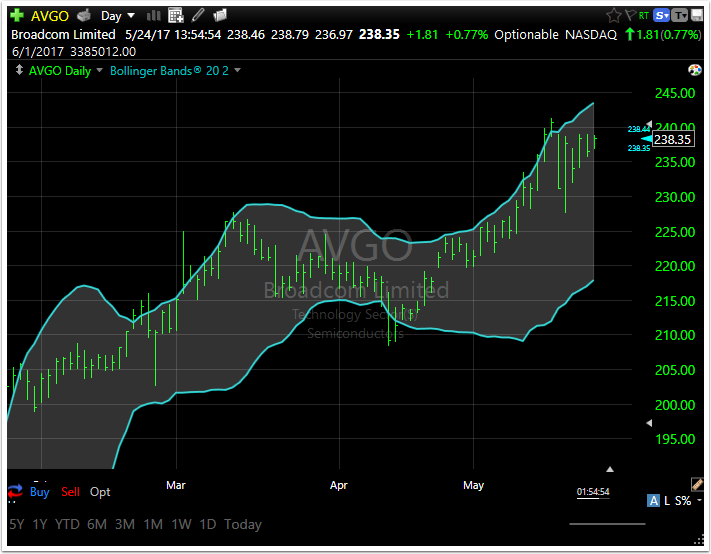The height and width of the screenshot is (554, 711).
Task: Open the Day timeframe dropdown
Action: click(117, 16)
